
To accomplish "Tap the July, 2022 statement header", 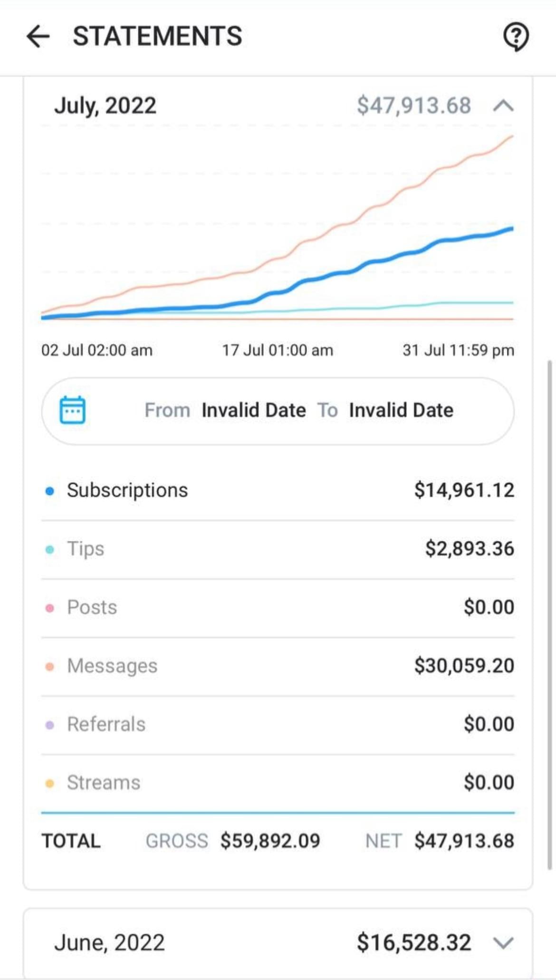I will [105, 106].
